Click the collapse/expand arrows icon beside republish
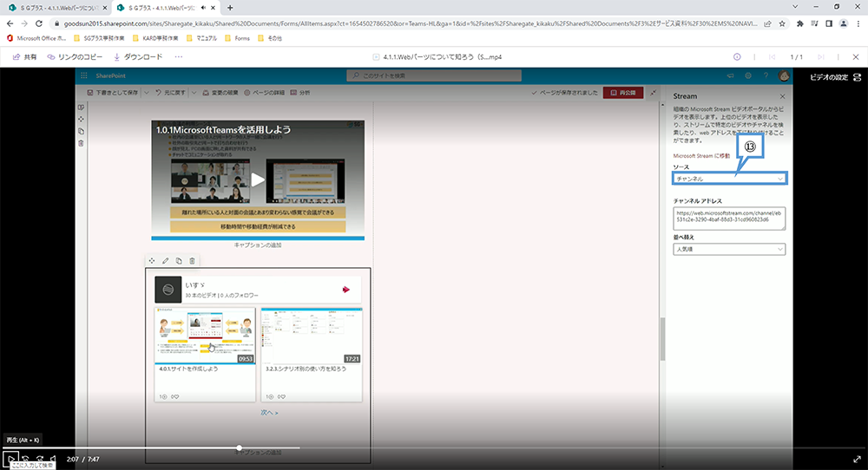Viewport: 868px width, 470px height. [x=654, y=92]
